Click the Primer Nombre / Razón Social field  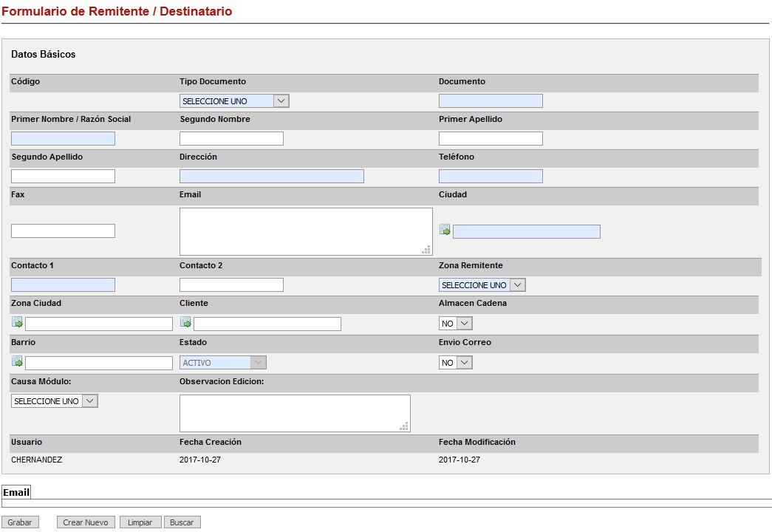point(63,139)
